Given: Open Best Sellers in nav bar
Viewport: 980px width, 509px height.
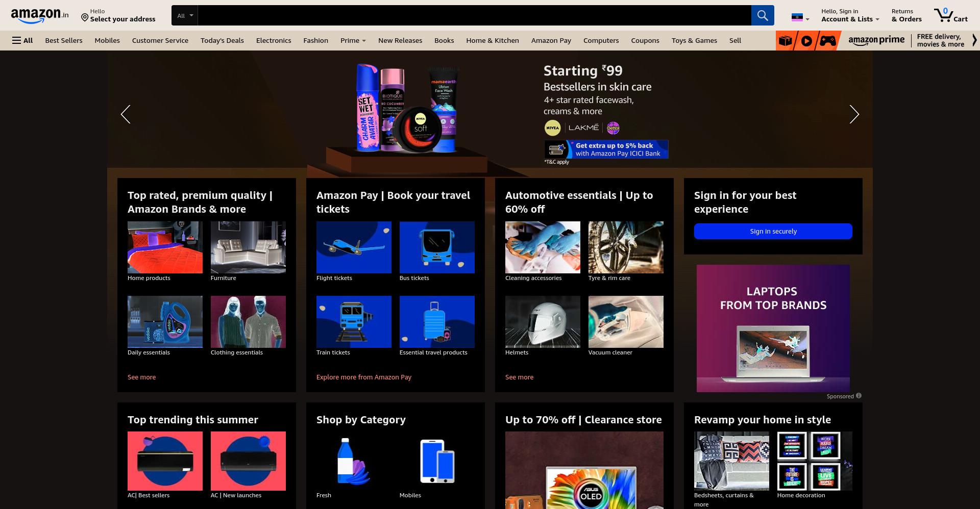Looking at the screenshot, I should click(x=63, y=40).
